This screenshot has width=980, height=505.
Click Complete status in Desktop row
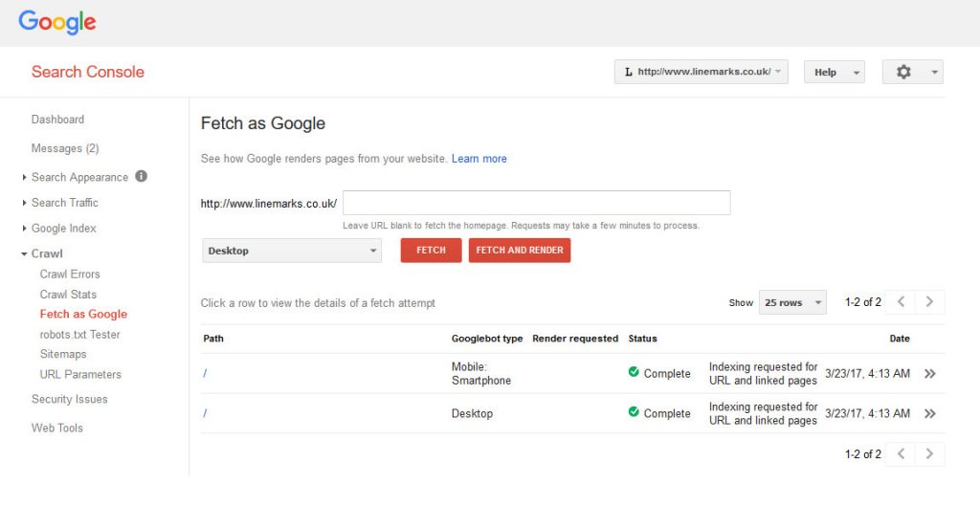[667, 414]
